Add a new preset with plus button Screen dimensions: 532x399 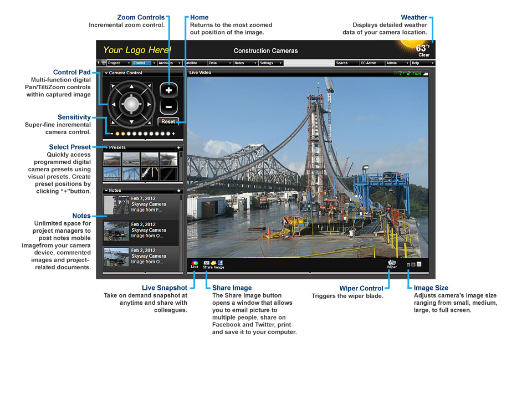click(x=178, y=148)
